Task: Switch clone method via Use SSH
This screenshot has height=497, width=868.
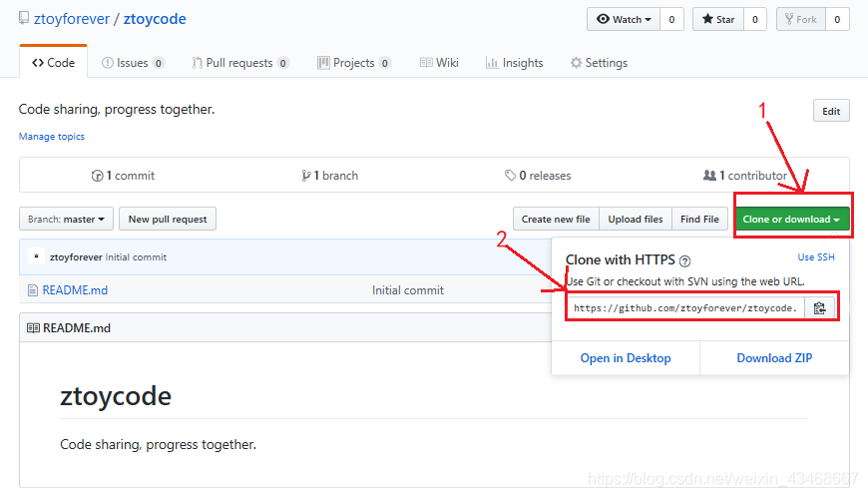Action: (816, 256)
